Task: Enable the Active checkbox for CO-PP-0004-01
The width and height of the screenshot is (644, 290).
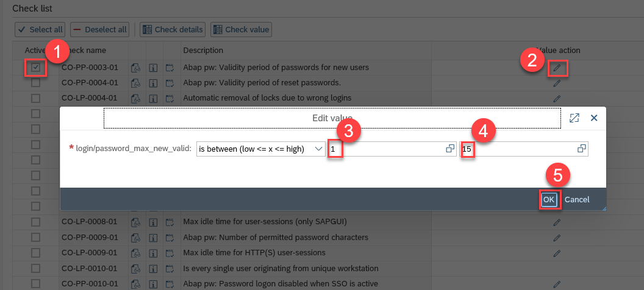Action: tap(36, 83)
